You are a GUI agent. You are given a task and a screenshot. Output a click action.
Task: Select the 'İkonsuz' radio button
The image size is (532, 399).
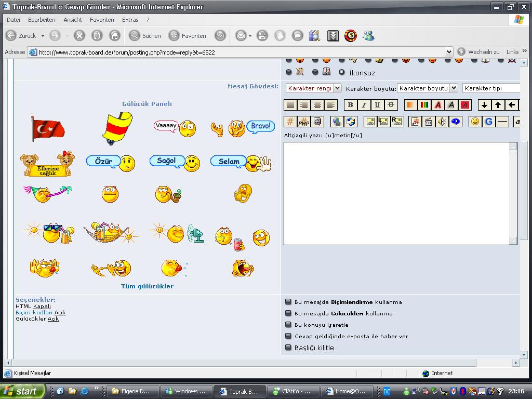point(342,72)
